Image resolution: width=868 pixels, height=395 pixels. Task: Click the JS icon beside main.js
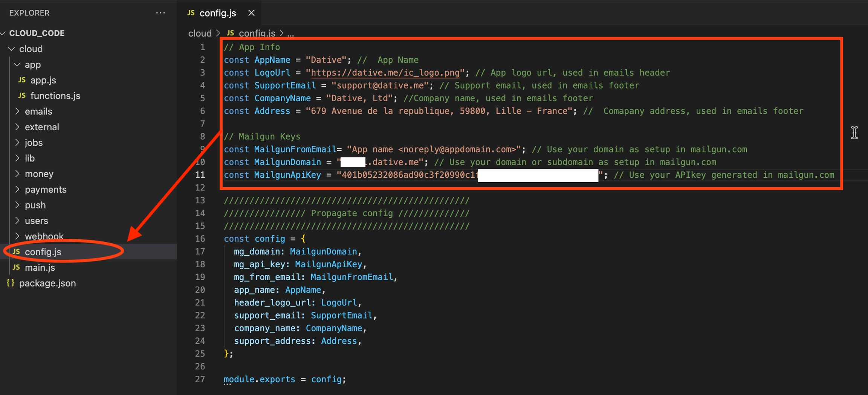tap(16, 267)
